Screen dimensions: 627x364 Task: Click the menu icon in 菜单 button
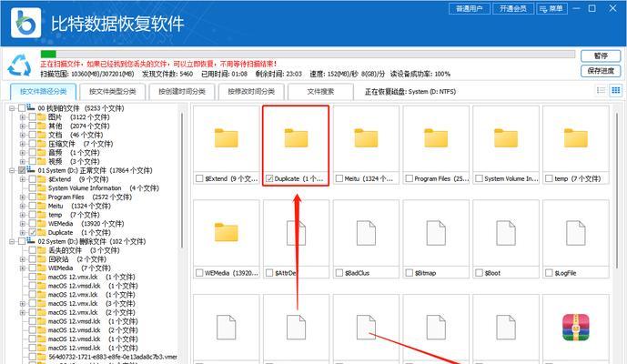tap(543, 9)
